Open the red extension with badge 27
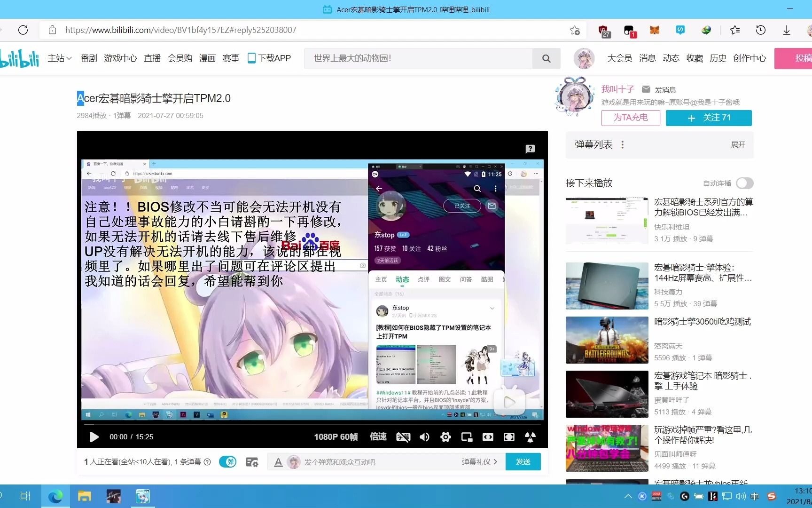The width and height of the screenshot is (812, 508). 604,31
